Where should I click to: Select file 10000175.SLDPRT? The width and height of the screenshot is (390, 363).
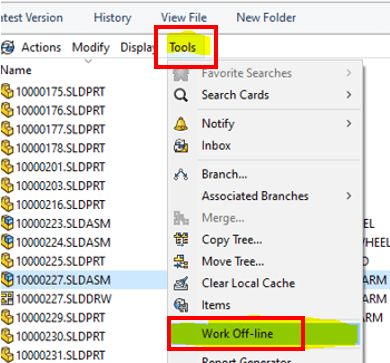(x=60, y=92)
